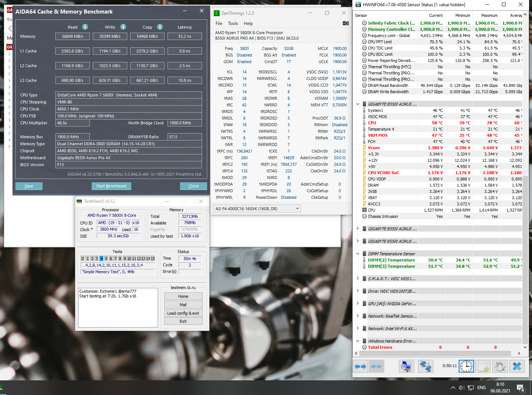This screenshot has width=532, height=395.
Task: Click Start Benchmark in AIDA64
Action: click(111, 186)
